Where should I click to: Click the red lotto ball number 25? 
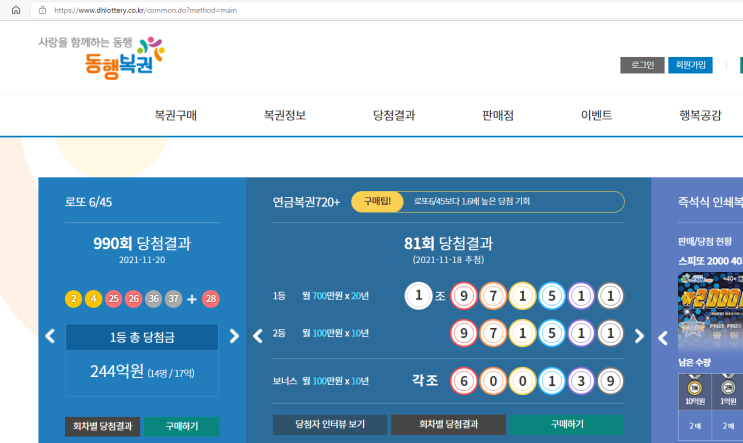(x=113, y=299)
